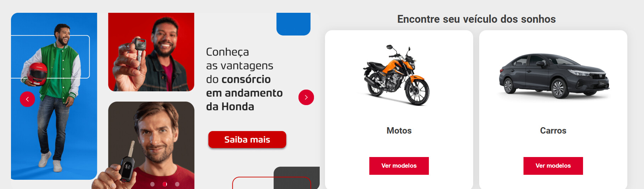Open Ver modelos under Motos

[399, 166]
